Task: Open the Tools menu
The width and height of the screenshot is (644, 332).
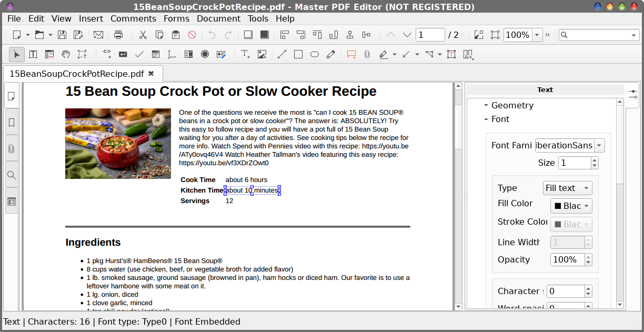Action: coord(258,18)
